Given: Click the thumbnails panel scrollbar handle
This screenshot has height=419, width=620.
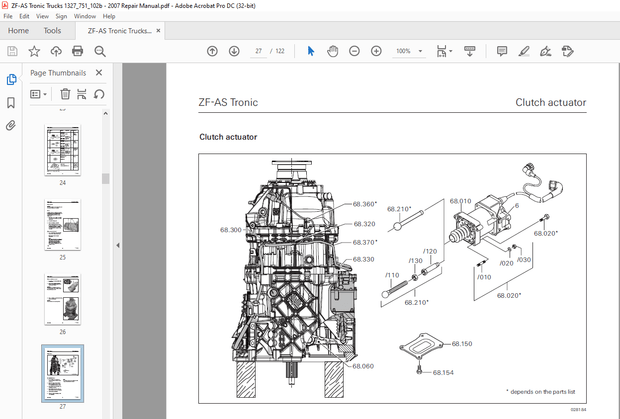Looking at the screenshot, I should 105,179.
